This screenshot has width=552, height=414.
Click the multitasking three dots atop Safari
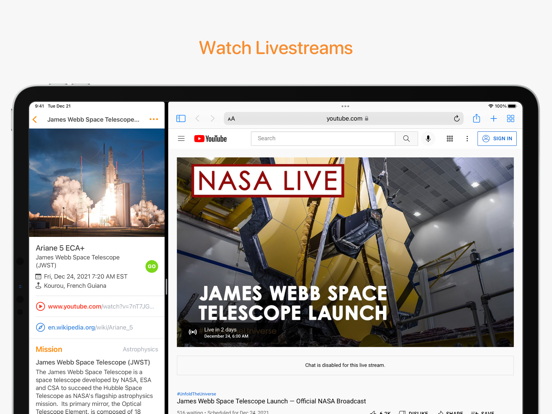(345, 106)
